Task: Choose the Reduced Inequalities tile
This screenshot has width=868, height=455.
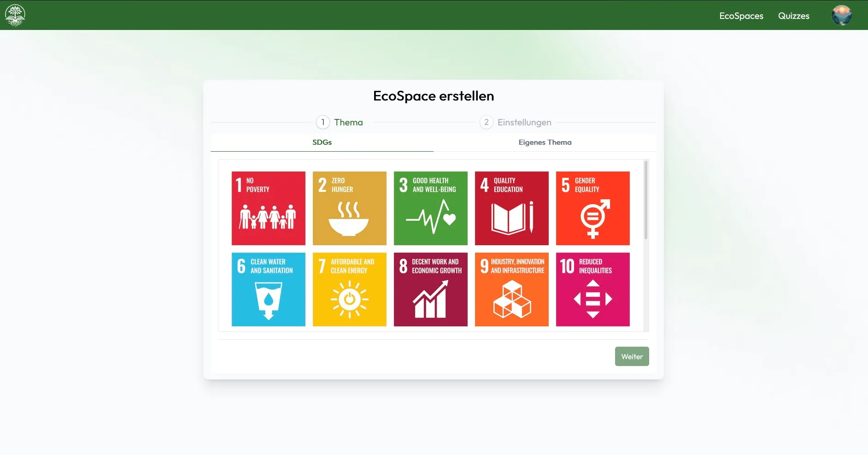Action: coord(593,290)
